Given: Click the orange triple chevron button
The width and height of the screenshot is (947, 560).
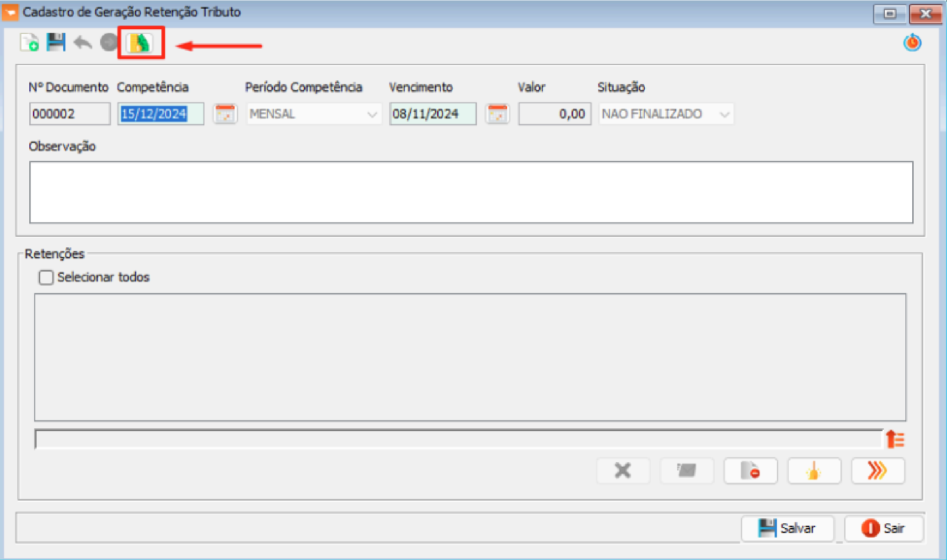Looking at the screenshot, I should [x=877, y=470].
